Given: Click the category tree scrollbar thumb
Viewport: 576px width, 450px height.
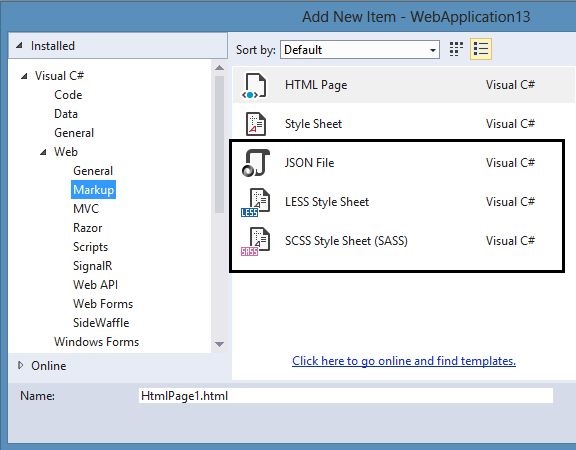Looking at the screenshot, I should coord(219,144).
